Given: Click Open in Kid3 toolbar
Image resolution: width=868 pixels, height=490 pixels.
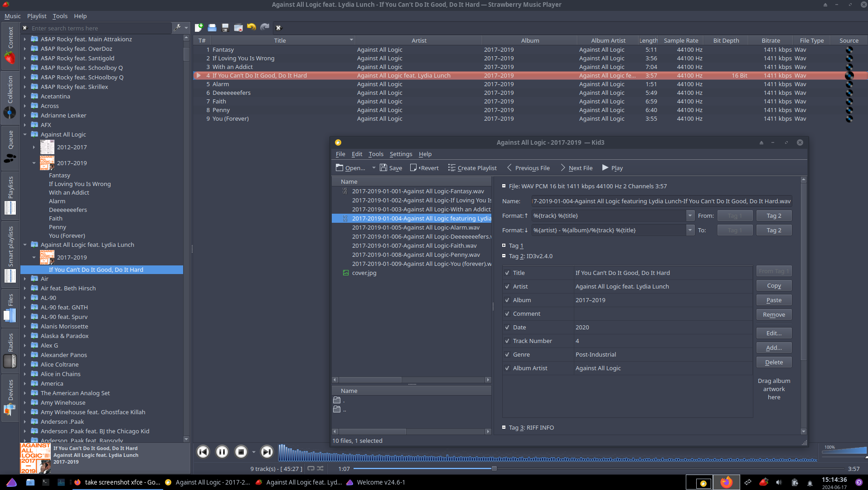Looking at the screenshot, I should click(350, 168).
